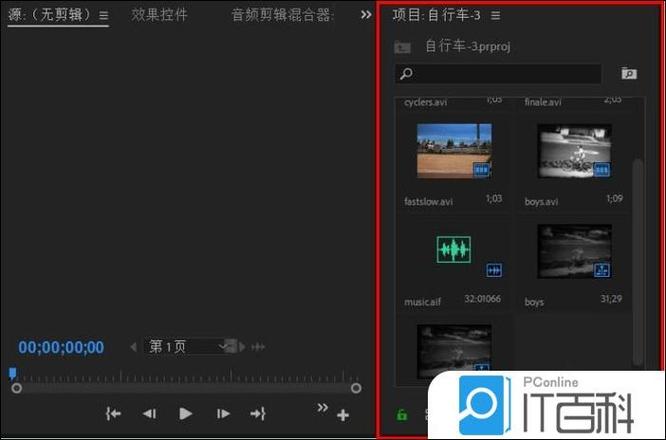The height and width of the screenshot is (440, 666).
Task: Click the source monitor time ruler
Action: click(x=183, y=376)
